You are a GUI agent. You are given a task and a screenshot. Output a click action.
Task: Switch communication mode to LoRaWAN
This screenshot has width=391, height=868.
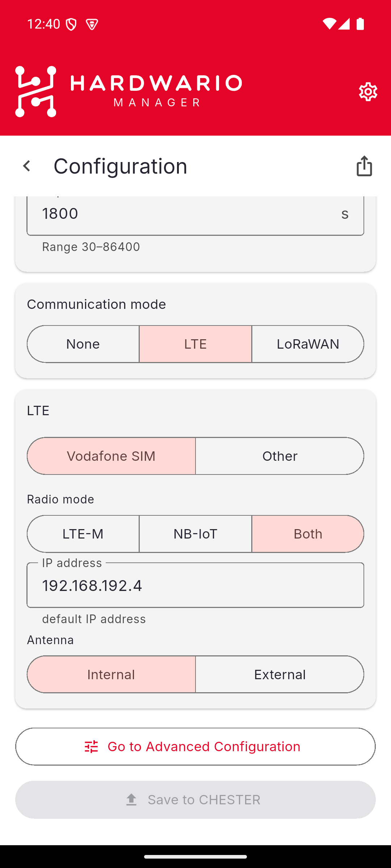pos(308,344)
